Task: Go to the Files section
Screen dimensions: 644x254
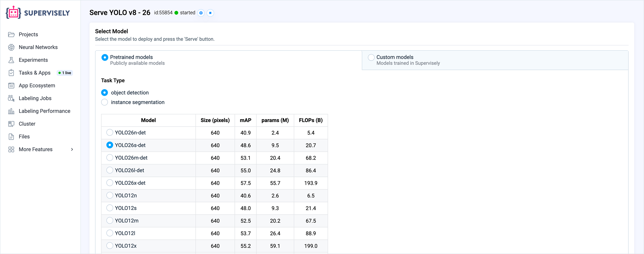Action: click(24, 137)
